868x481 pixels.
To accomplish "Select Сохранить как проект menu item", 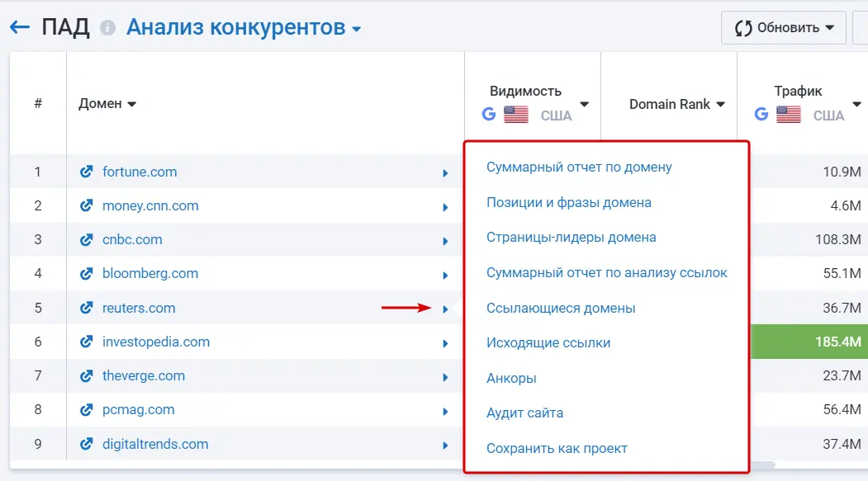I will click(557, 448).
